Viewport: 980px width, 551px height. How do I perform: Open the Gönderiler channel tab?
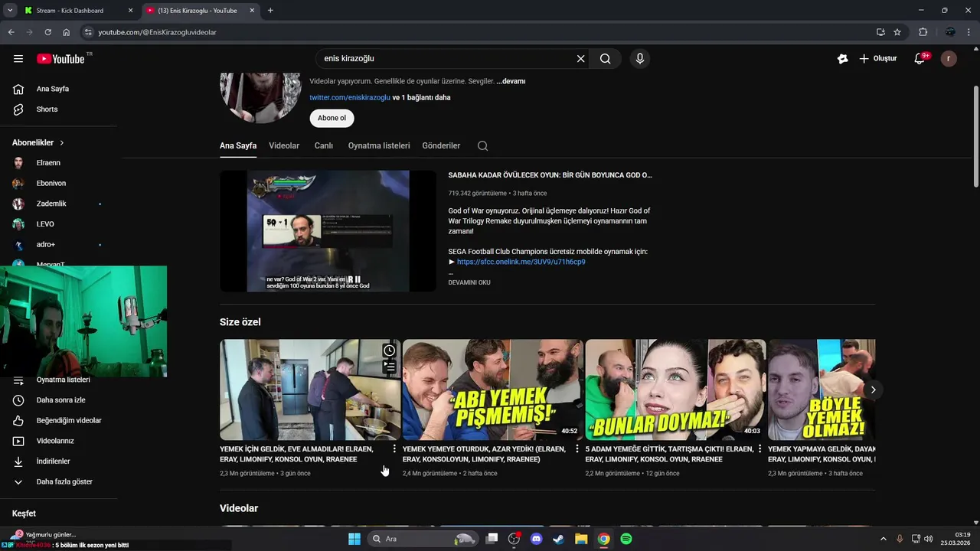[x=441, y=145]
